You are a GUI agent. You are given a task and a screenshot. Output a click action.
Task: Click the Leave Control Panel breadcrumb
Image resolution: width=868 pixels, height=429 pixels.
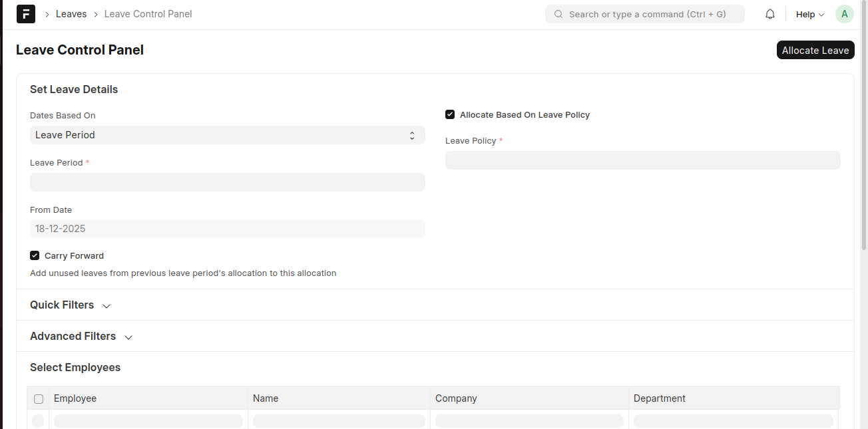(148, 14)
